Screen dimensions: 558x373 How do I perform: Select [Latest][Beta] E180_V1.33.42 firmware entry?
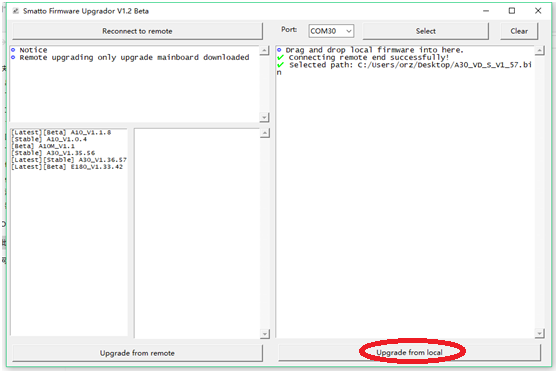67,167
